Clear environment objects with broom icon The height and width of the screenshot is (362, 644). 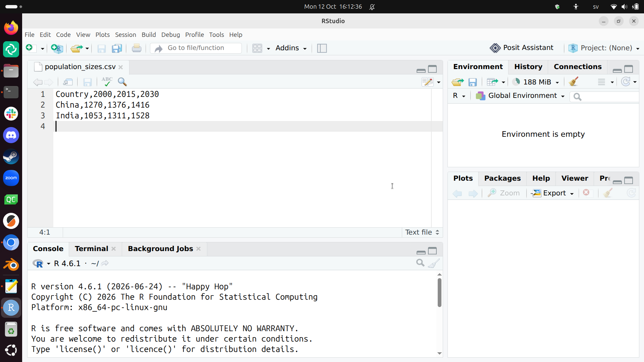[x=574, y=81]
